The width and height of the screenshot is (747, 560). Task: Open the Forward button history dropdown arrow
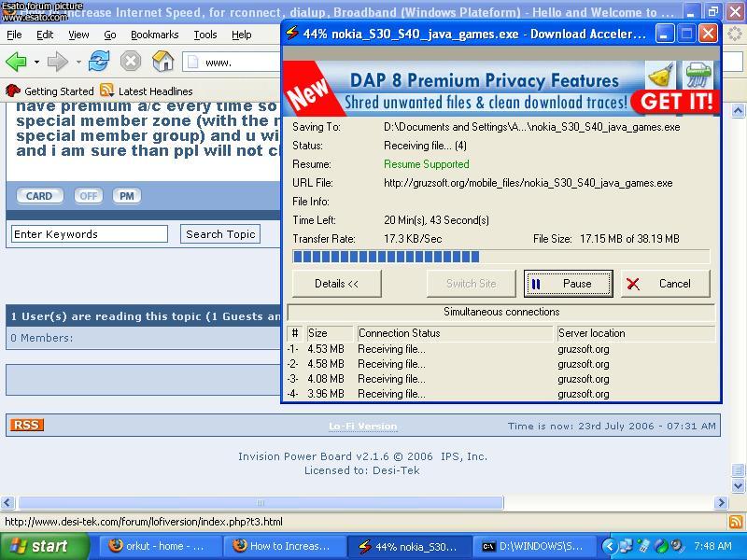pos(78,62)
